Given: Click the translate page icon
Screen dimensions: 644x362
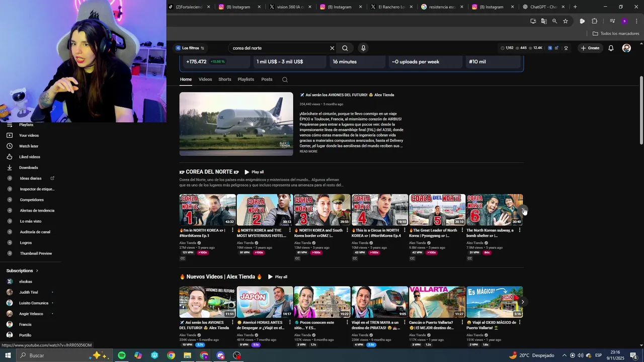Looking at the screenshot, I should click(544, 21).
